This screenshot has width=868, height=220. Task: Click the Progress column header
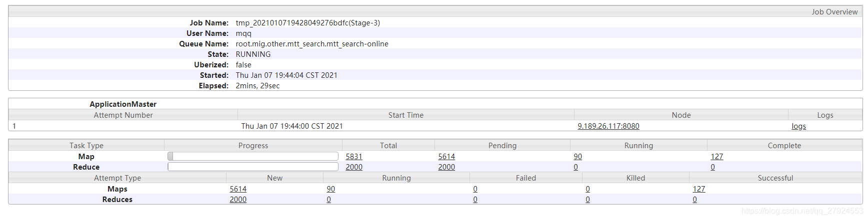(x=253, y=146)
